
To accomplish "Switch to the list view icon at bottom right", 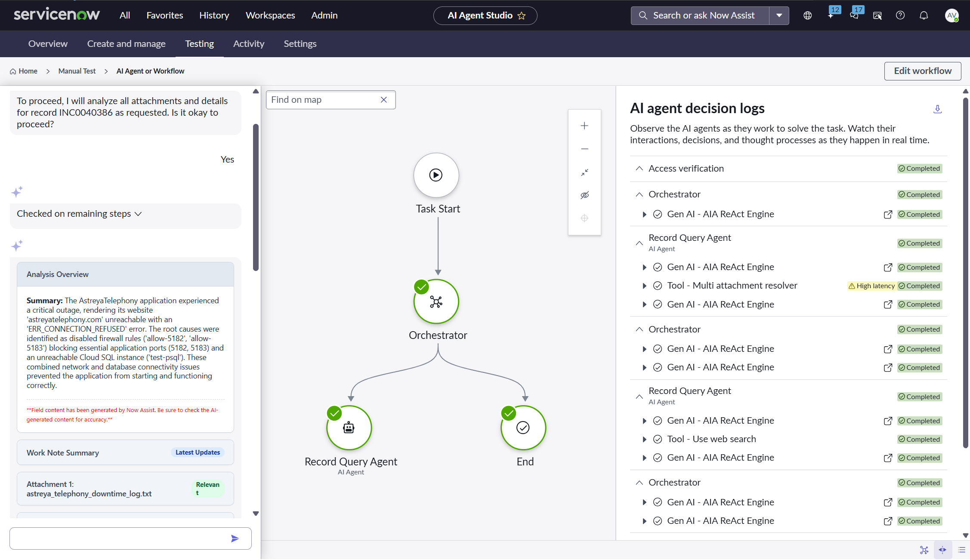I will (x=962, y=550).
